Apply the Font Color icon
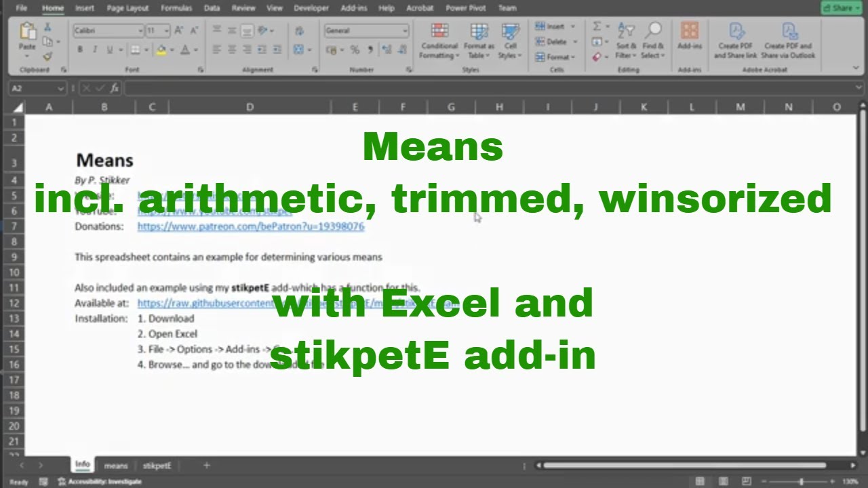This screenshot has height=488, width=868. (185, 50)
